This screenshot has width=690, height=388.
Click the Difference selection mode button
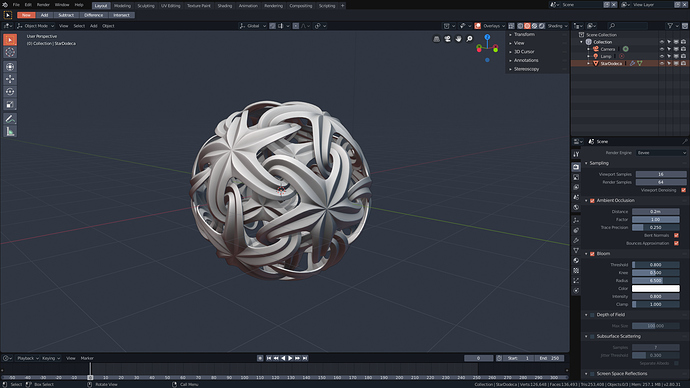click(93, 15)
